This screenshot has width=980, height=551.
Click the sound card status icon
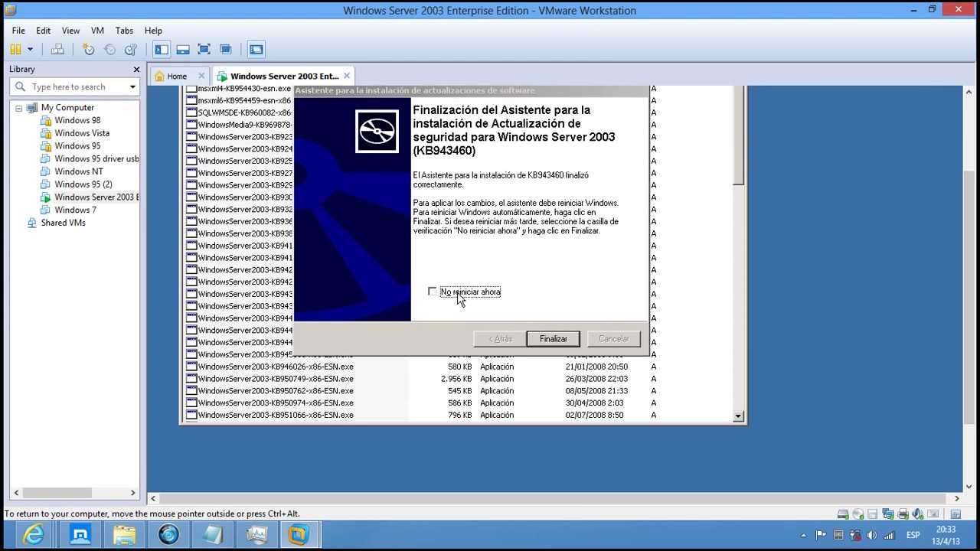[x=918, y=514]
